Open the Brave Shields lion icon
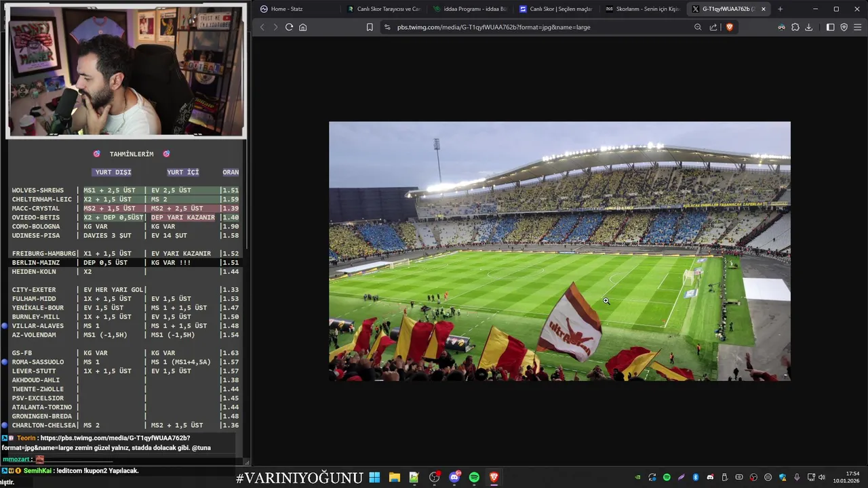868x488 pixels. 730,27
